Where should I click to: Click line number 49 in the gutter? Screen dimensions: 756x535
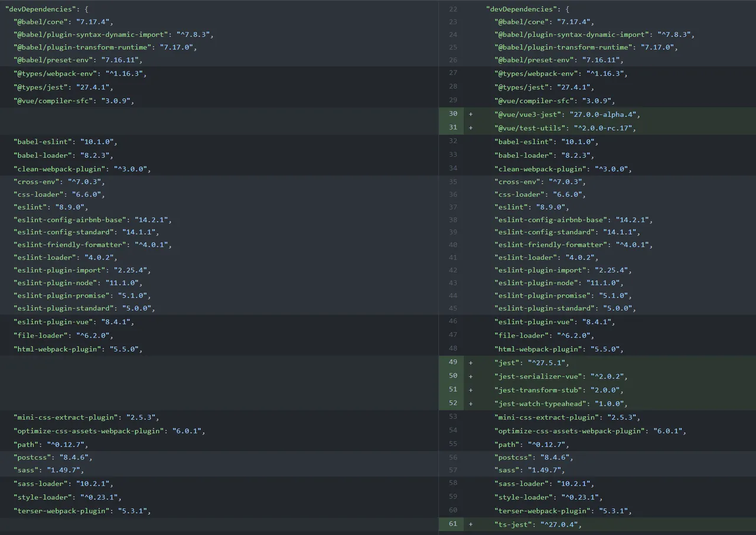(453, 362)
